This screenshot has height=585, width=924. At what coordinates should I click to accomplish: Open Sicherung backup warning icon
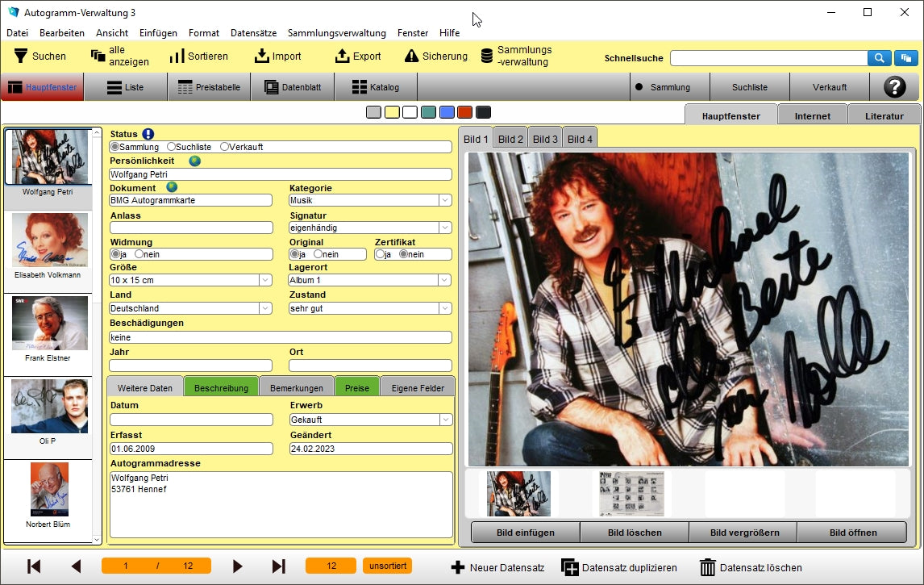coord(411,56)
